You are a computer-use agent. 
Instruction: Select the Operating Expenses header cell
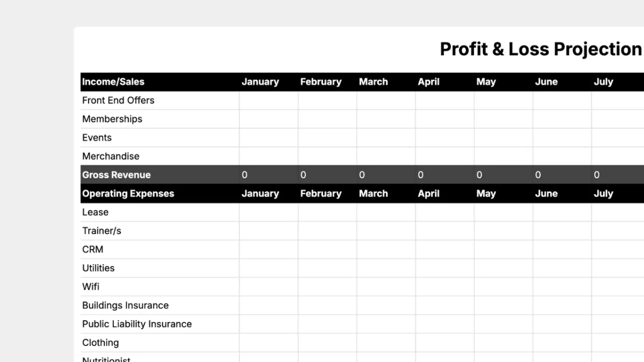tap(160, 194)
